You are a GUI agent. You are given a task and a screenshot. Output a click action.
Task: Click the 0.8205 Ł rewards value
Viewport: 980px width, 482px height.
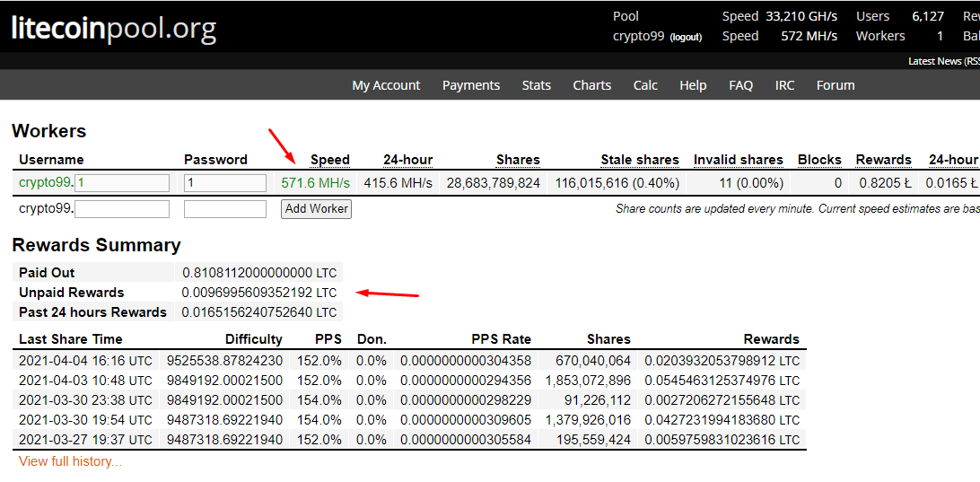click(x=884, y=183)
